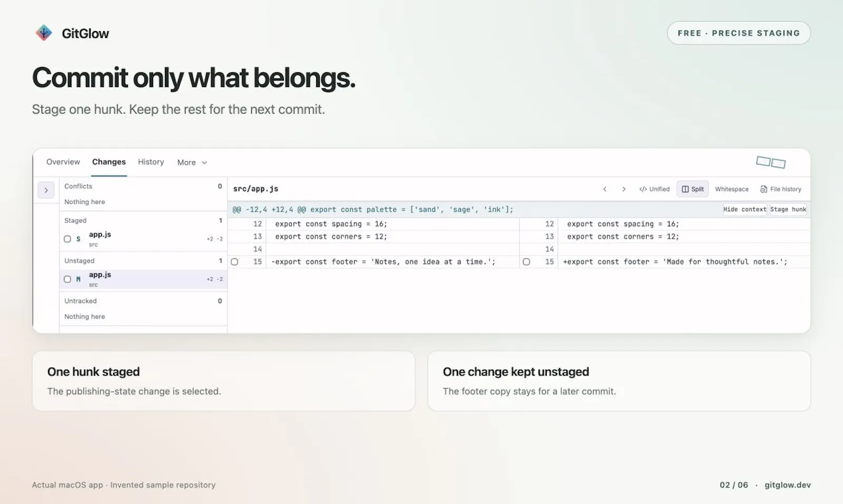
Task: Click the FREE · PRECISE STAGING badge
Action: (739, 33)
